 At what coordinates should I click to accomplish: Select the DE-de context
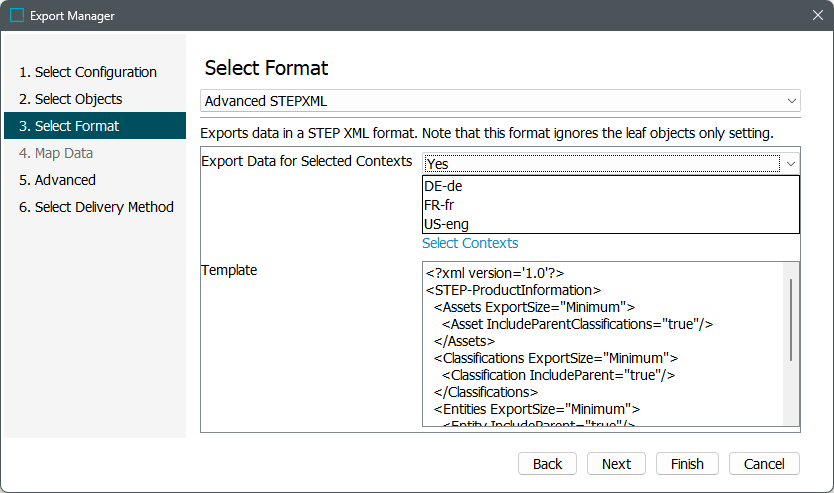443,186
